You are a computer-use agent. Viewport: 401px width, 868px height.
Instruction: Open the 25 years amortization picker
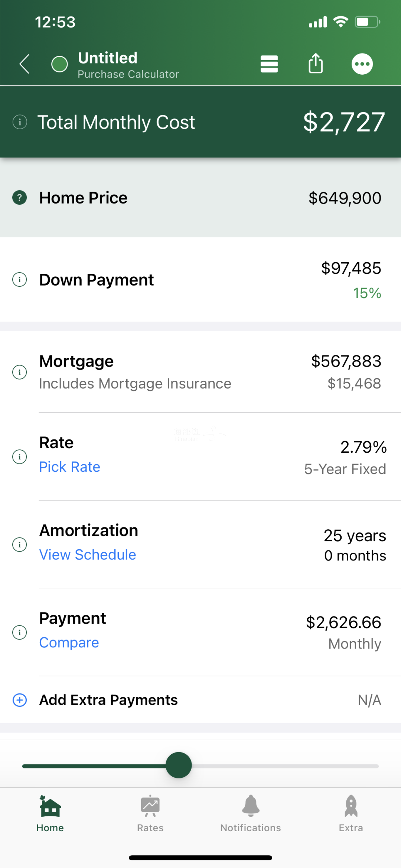click(x=355, y=536)
